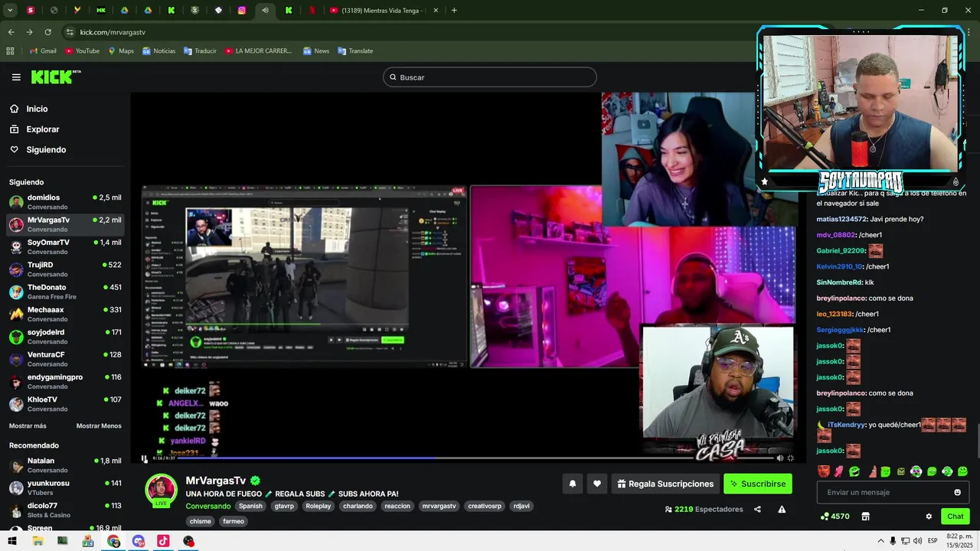
Task: Collapse the list with Mostrar Menos
Action: point(99,425)
